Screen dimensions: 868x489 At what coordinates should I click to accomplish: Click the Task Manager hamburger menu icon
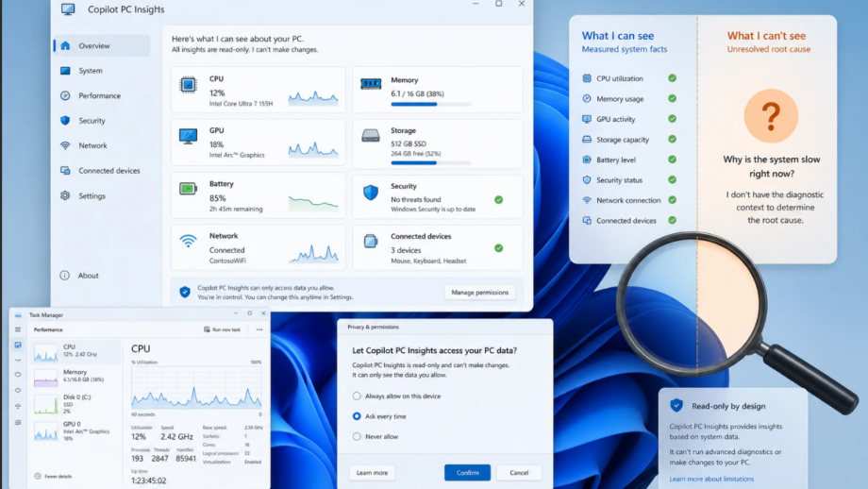coord(18,329)
